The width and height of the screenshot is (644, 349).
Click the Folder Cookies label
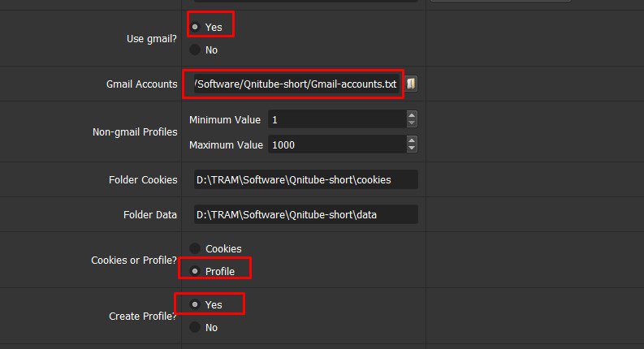(x=143, y=179)
